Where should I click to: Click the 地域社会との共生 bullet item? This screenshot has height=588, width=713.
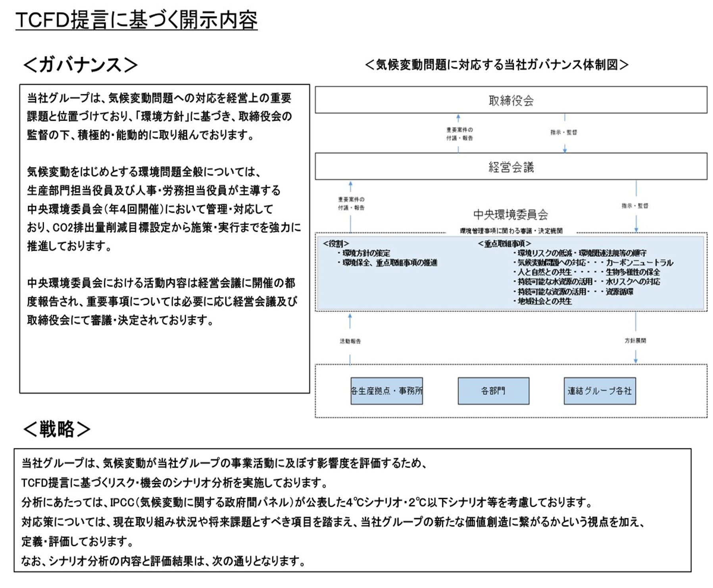tap(543, 301)
